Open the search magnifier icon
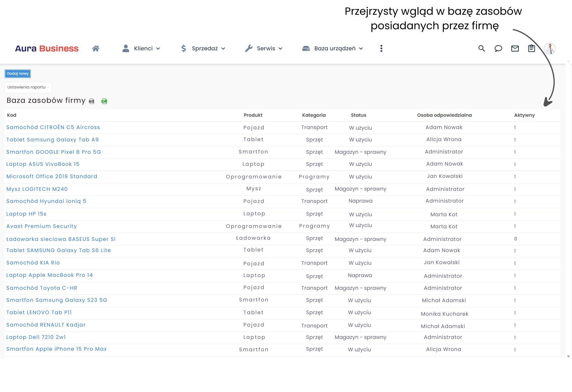Image resolution: width=572 pixels, height=392 pixels. [481, 49]
